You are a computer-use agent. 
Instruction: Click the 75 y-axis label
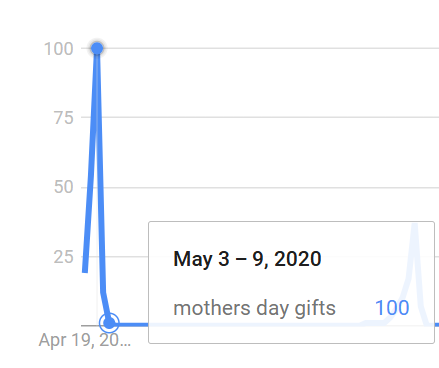63,118
